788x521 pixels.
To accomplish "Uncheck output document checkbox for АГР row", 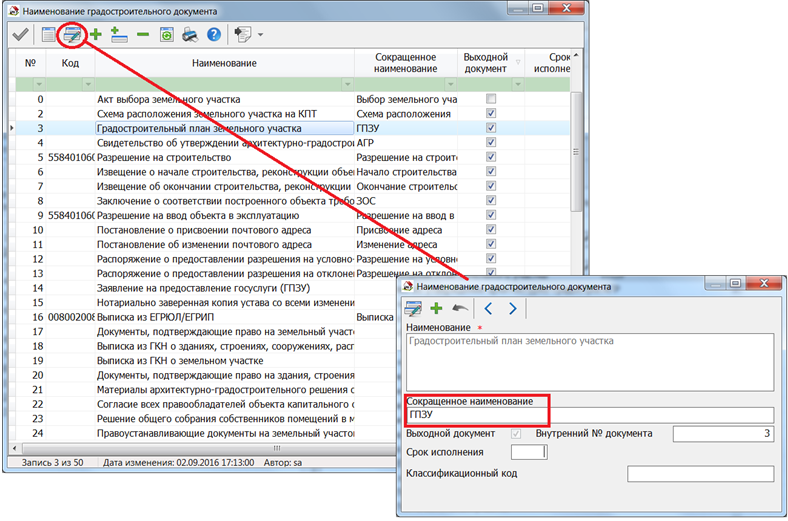I will tap(490, 143).
